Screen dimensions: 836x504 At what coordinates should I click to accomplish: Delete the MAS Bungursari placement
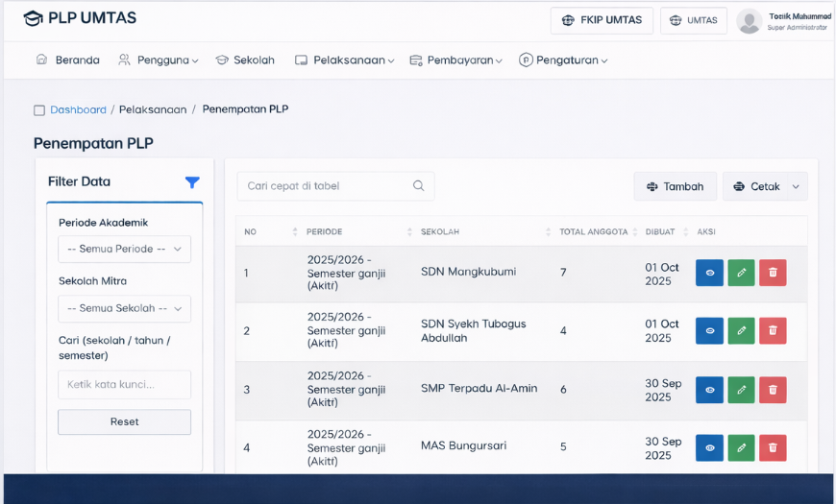773,448
